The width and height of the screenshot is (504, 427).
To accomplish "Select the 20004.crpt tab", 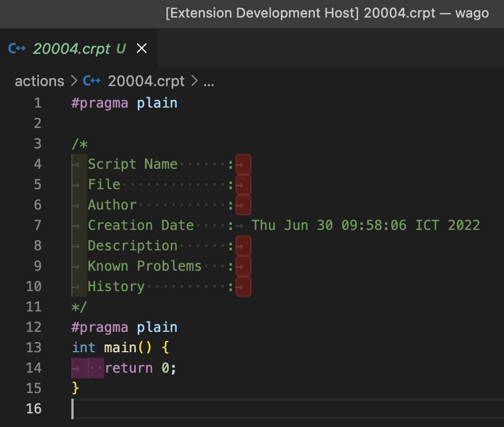I will [x=79, y=48].
